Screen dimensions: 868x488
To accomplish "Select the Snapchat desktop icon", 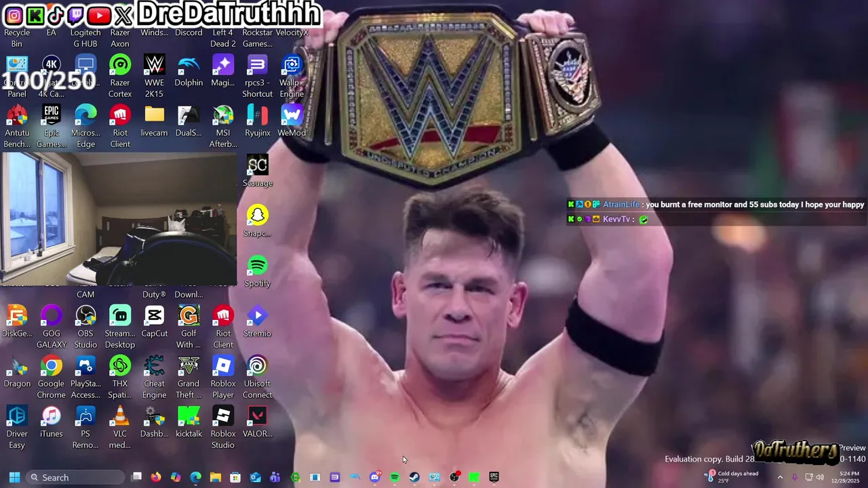I will [258, 221].
